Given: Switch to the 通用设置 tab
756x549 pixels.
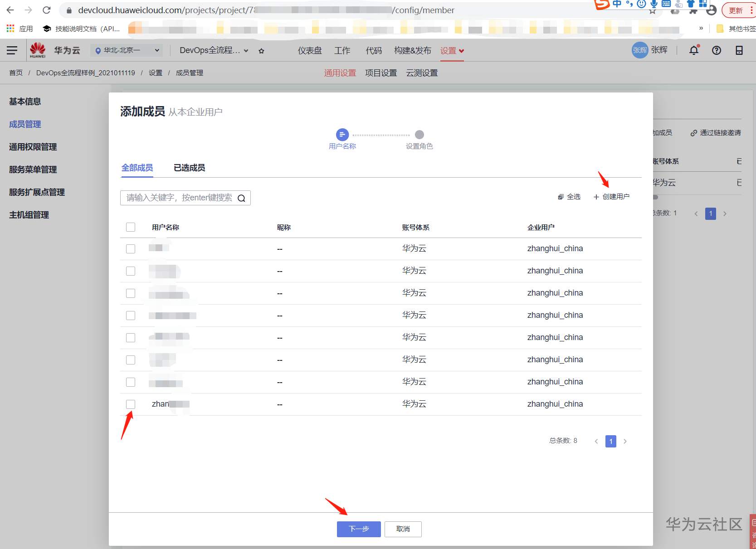Looking at the screenshot, I should 340,73.
